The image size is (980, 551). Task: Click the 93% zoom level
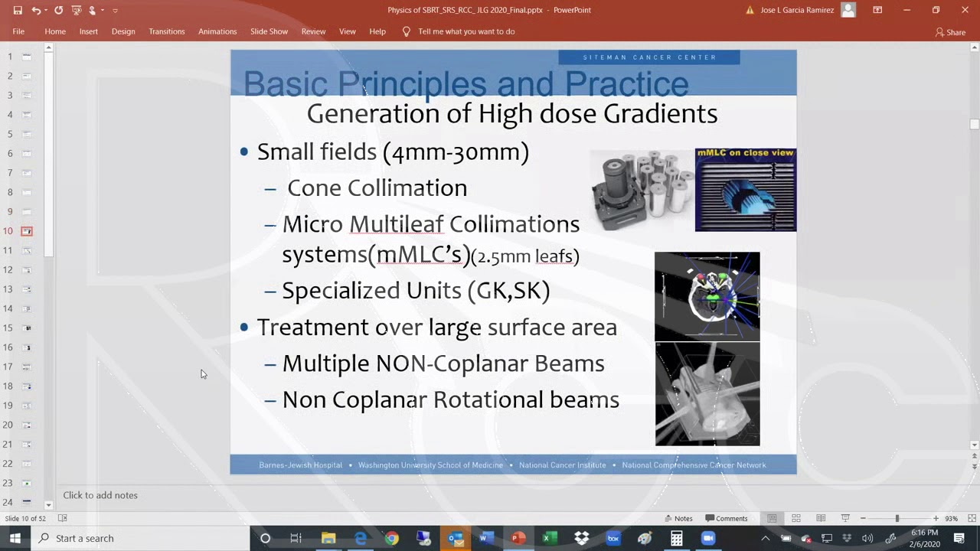tap(951, 518)
